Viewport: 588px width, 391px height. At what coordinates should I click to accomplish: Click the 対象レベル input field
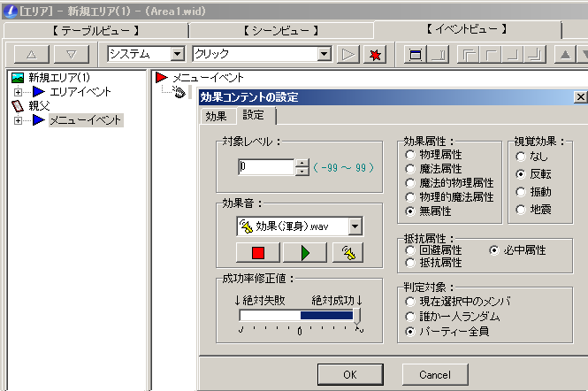266,167
